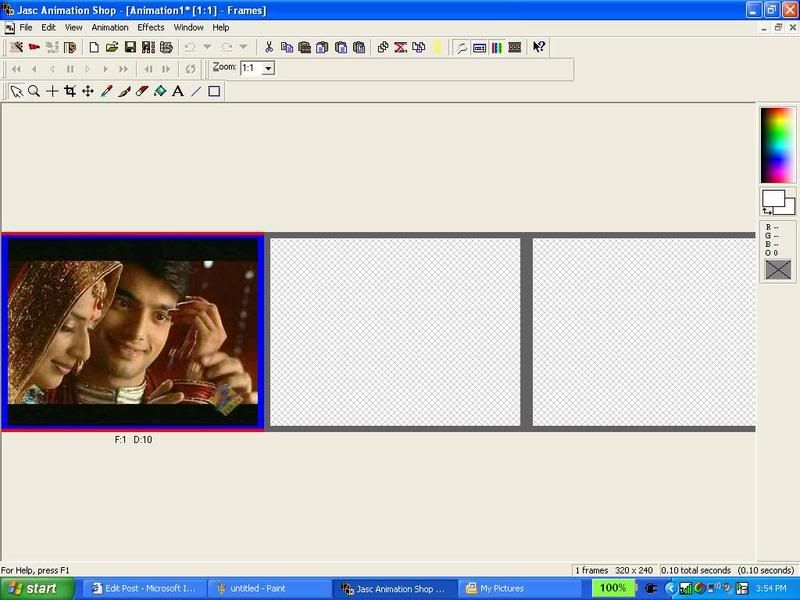Select the Arrow selection tool
This screenshot has width=800, height=600.
[16, 91]
